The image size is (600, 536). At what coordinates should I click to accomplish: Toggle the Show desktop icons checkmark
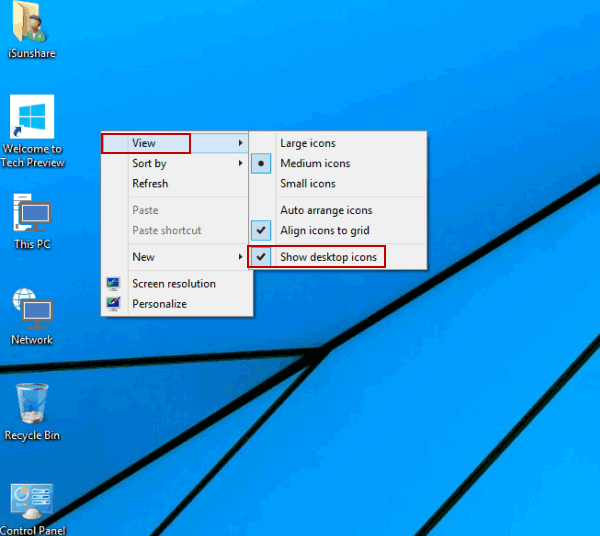pyautogui.click(x=261, y=257)
